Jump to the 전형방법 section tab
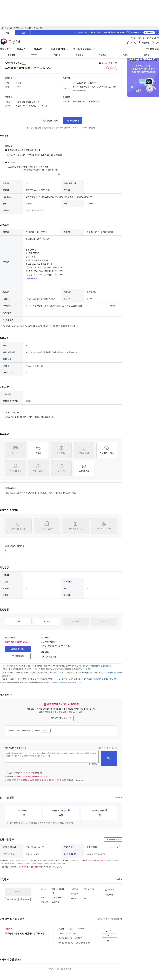The height and width of the screenshot is (980, 159). [x=102, y=55]
